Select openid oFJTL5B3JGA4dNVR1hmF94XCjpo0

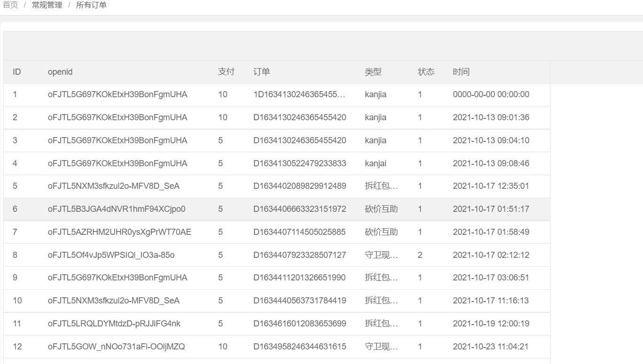coord(116,209)
